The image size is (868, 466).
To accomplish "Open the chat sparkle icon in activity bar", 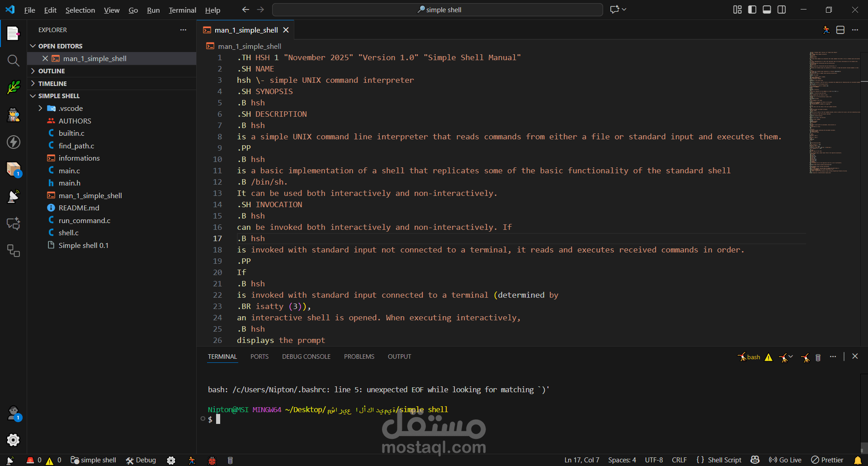I will [13, 223].
